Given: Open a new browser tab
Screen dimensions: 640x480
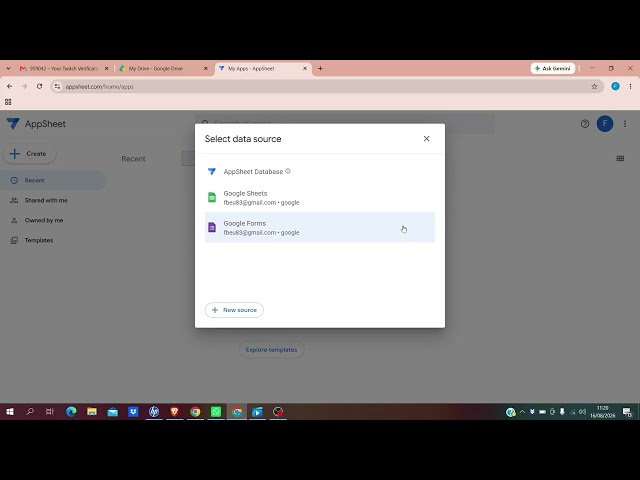Looking at the screenshot, I should 320,69.
